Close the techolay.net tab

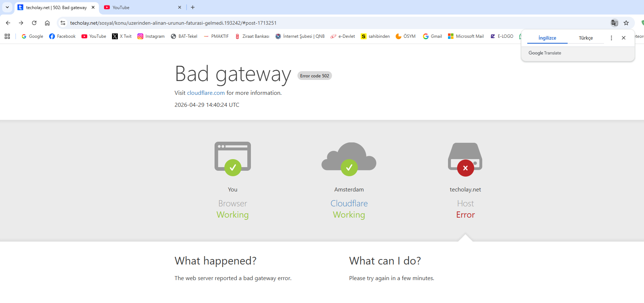[x=93, y=7]
